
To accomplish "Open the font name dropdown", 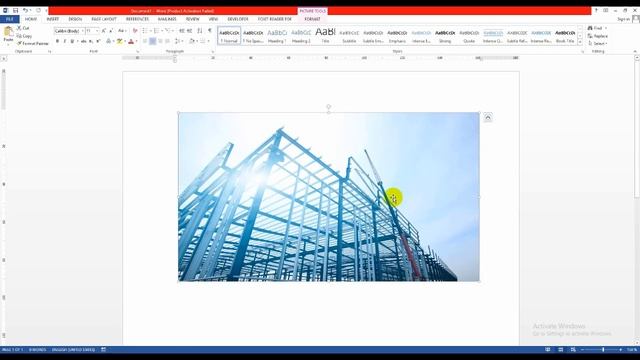I will [83, 31].
